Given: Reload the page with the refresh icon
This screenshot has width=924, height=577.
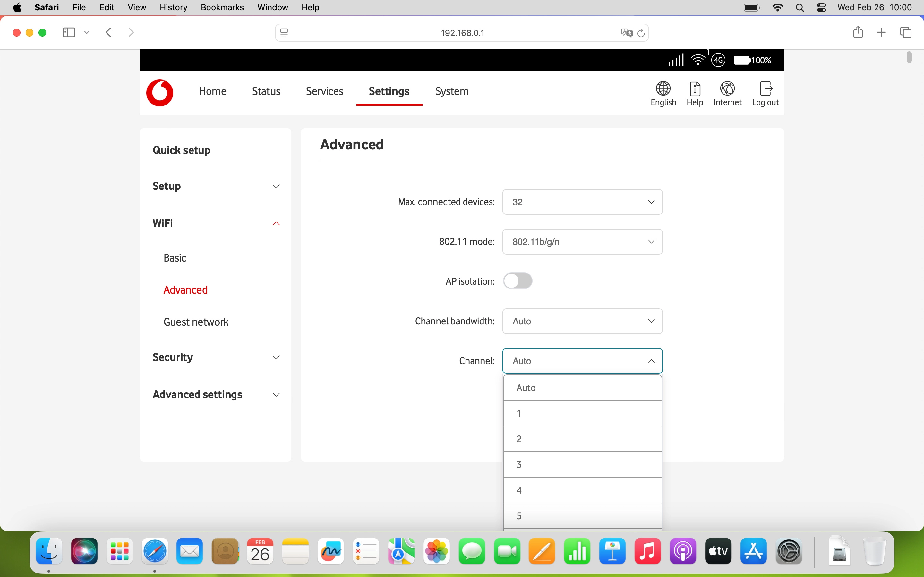Looking at the screenshot, I should coord(641,33).
